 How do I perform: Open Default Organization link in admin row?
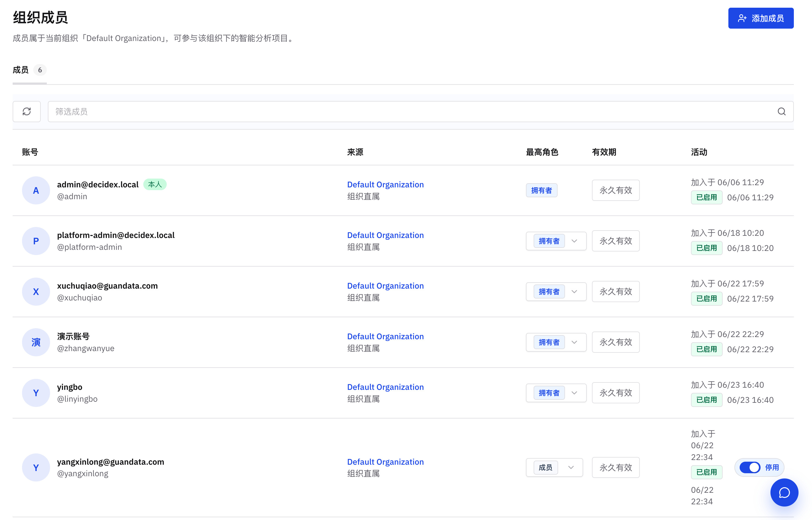tap(385, 184)
